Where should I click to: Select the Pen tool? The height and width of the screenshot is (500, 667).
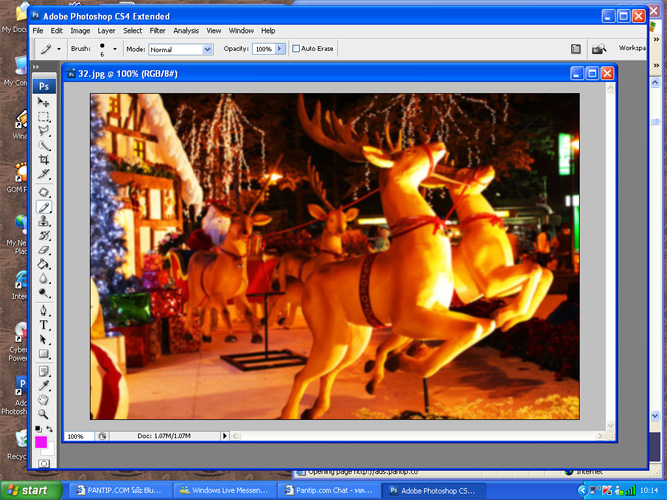(43, 311)
